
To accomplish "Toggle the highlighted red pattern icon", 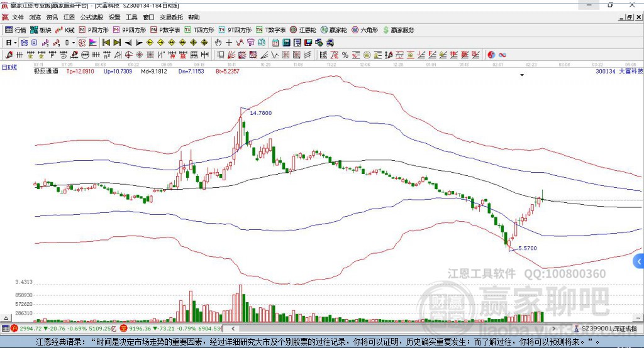I will [x=82, y=43].
